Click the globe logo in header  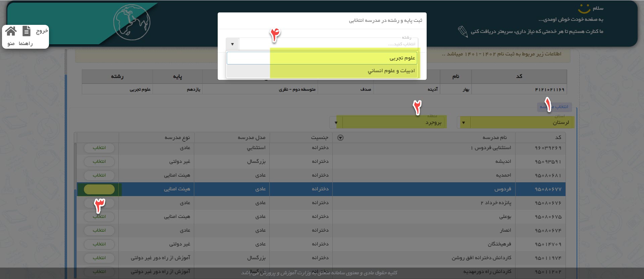point(131,22)
